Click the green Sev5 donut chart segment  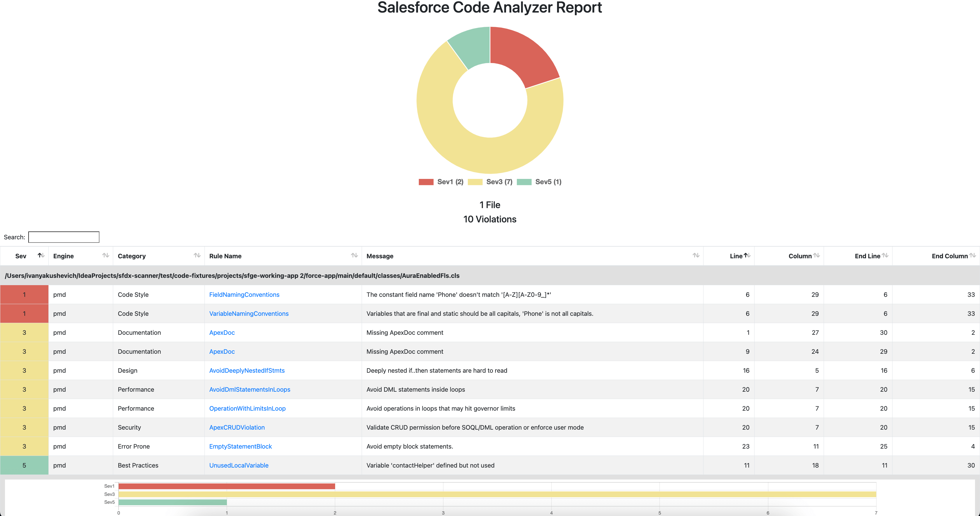[473, 46]
